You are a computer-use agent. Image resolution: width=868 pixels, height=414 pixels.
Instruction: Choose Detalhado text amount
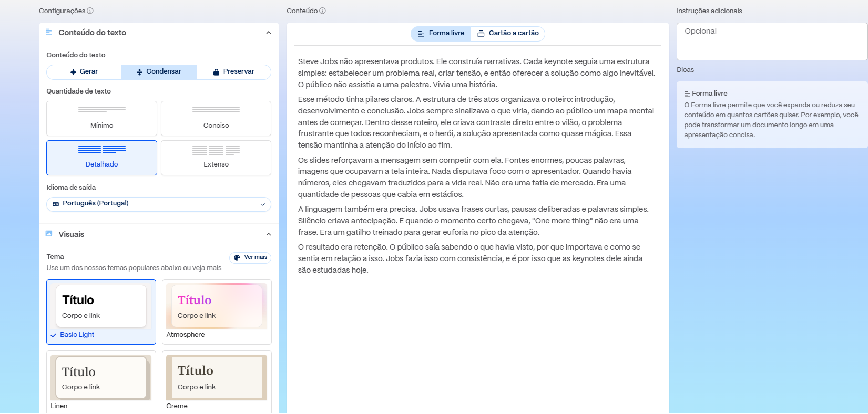(x=101, y=158)
